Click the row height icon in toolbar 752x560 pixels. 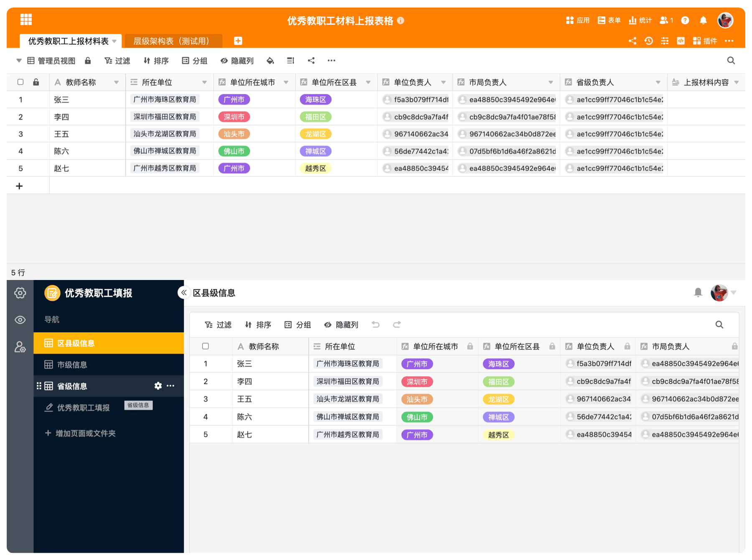pyautogui.click(x=291, y=61)
